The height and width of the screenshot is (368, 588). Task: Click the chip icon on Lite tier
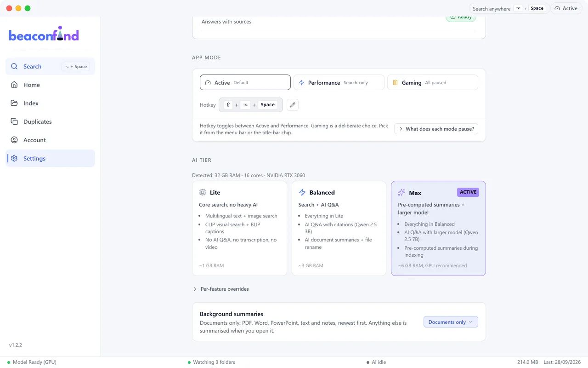click(x=203, y=192)
